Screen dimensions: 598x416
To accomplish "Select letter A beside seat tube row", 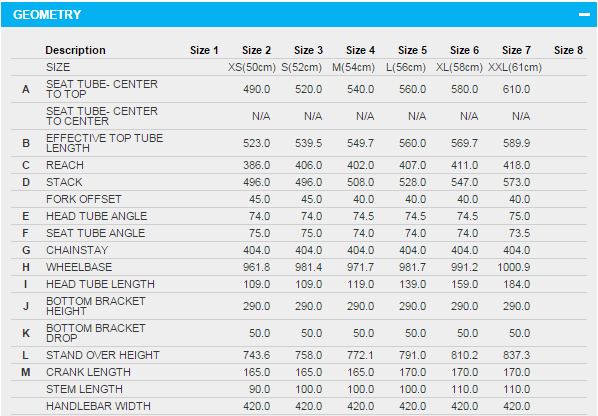I will 26,89.
